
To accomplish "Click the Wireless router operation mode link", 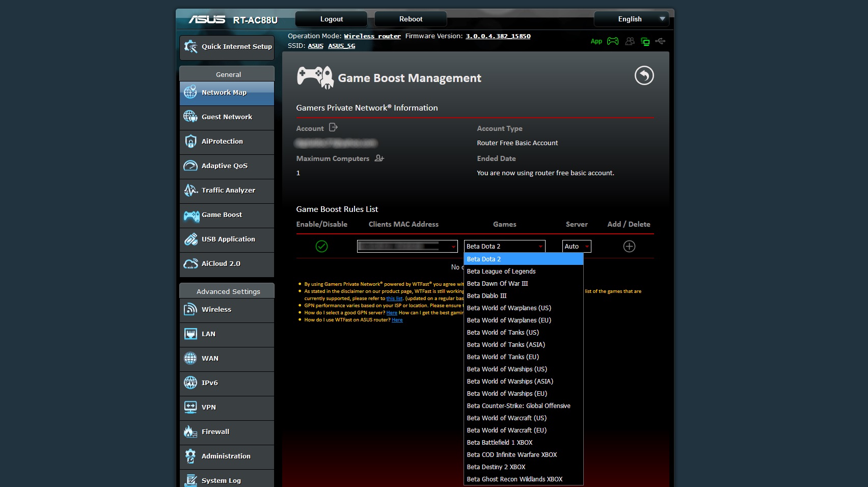I will (372, 36).
